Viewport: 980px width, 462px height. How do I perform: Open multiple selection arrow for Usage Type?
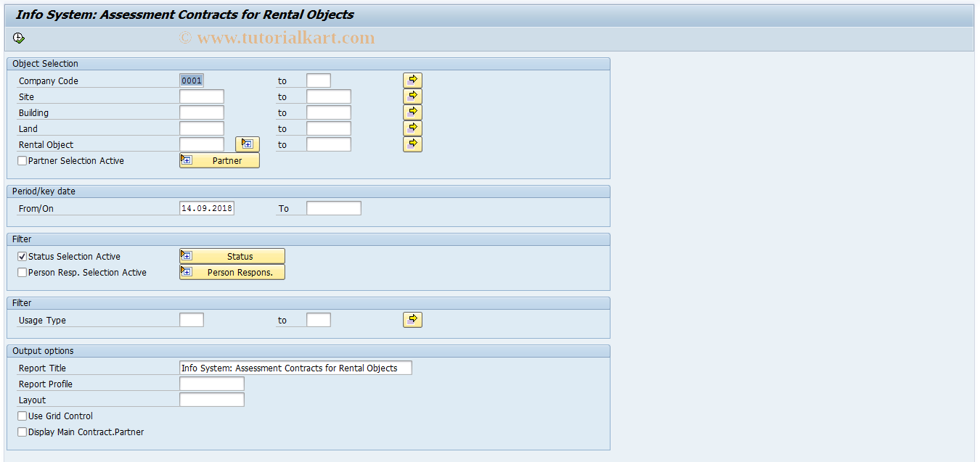(412, 320)
